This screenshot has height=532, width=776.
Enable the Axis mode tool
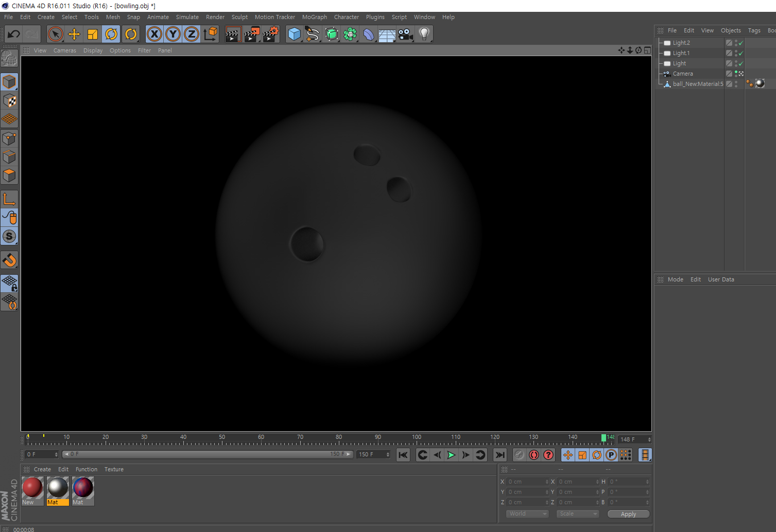(x=9, y=199)
